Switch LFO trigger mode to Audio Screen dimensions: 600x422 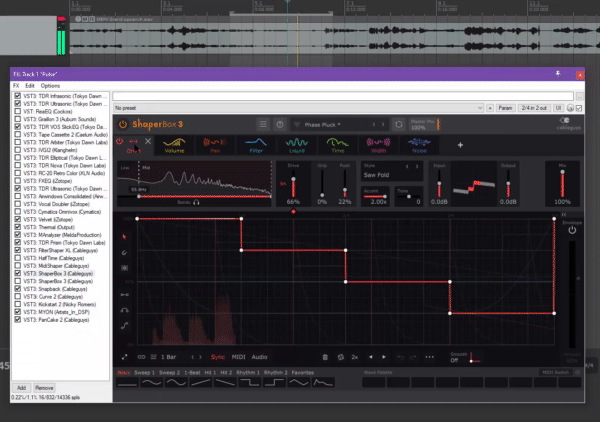tap(259, 357)
